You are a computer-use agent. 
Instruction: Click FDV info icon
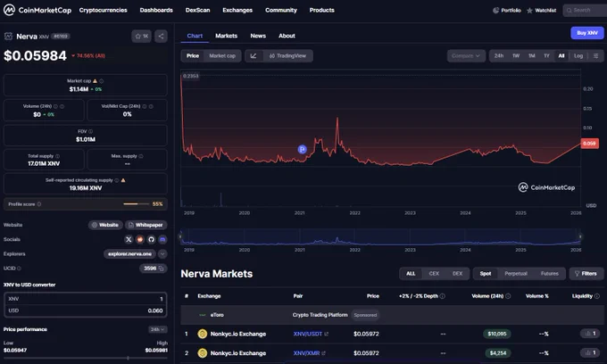pyautogui.click(x=90, y=131)
